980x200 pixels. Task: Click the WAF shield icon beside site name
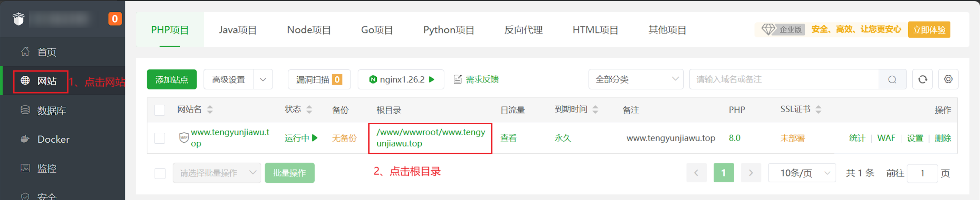(184, 138)
